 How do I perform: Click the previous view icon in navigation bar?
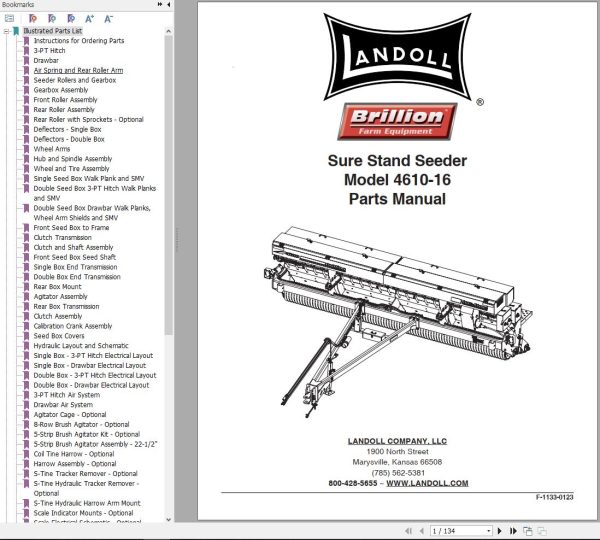528,531
